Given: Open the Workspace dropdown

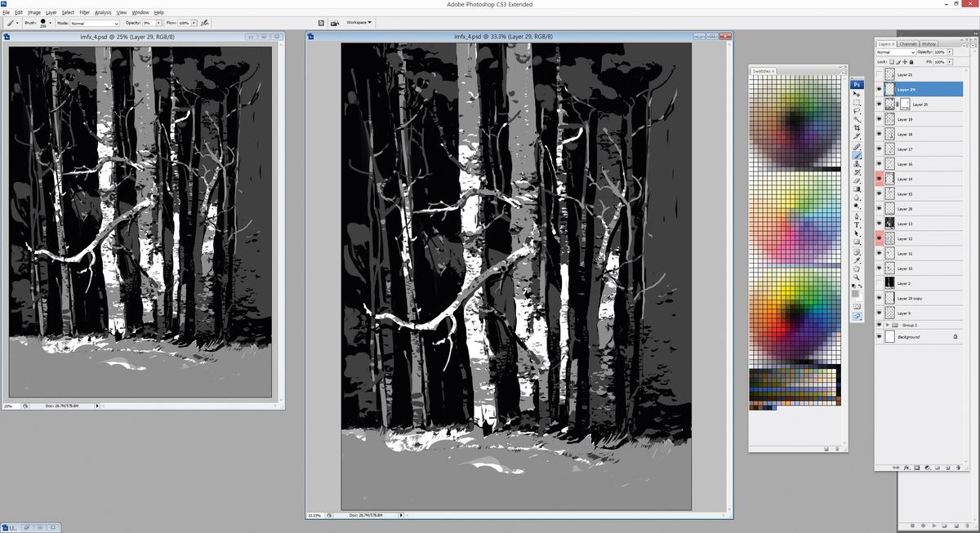Looking at the screenshot, I should [x=358, y=23].
